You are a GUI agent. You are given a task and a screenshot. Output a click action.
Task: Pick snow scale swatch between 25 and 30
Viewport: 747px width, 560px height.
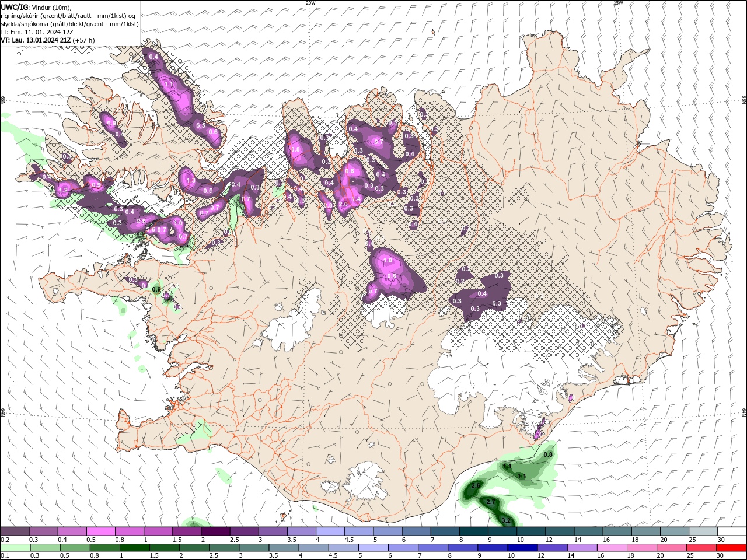tap(703, 531)
